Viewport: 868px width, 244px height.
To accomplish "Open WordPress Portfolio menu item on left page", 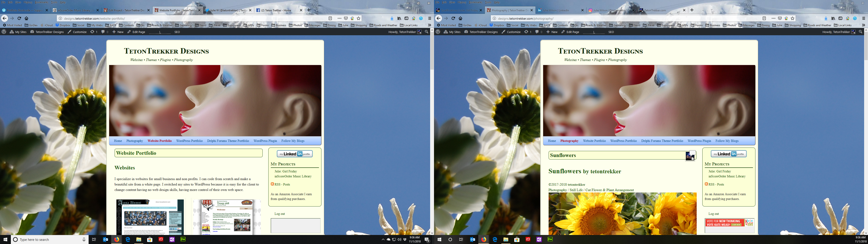I will click(x=189, y=141).
